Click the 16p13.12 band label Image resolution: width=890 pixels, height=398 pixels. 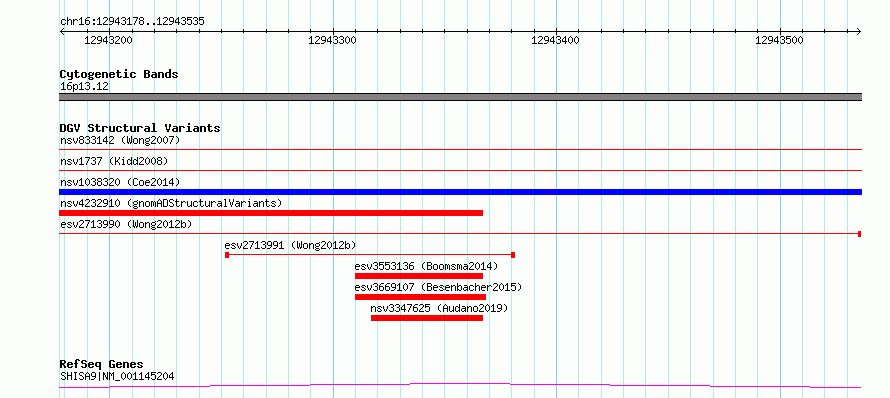(85, 87)
